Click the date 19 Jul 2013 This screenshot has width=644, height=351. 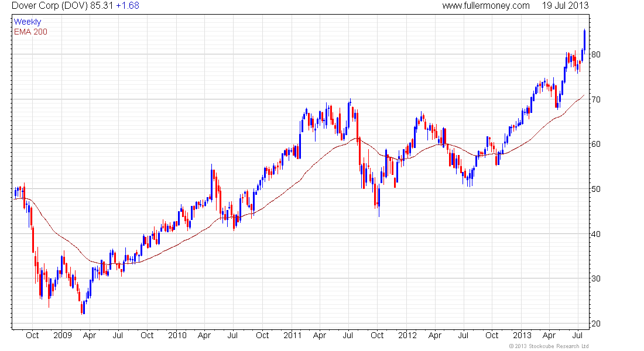point(565,6)
